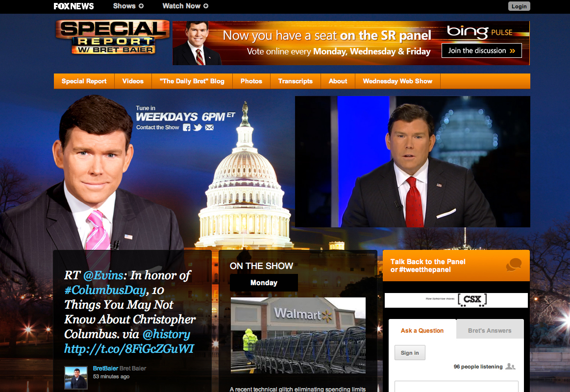Switch to the Ask a Question tab

click(422, 330)
